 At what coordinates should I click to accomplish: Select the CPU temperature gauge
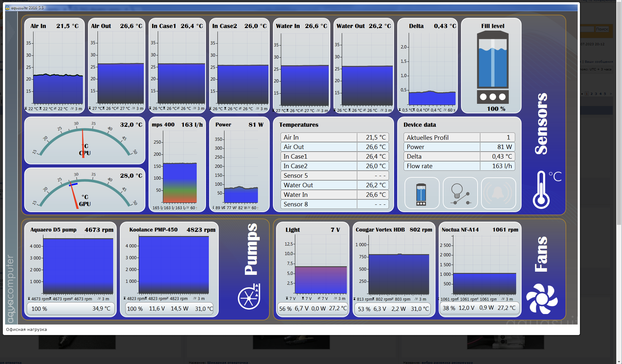point(85,140)
